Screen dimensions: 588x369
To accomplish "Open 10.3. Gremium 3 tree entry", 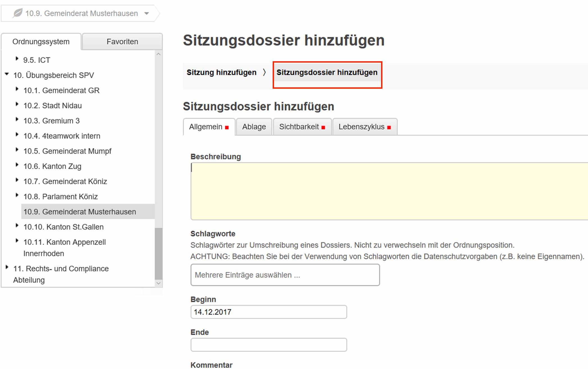I will click(51, 121).
